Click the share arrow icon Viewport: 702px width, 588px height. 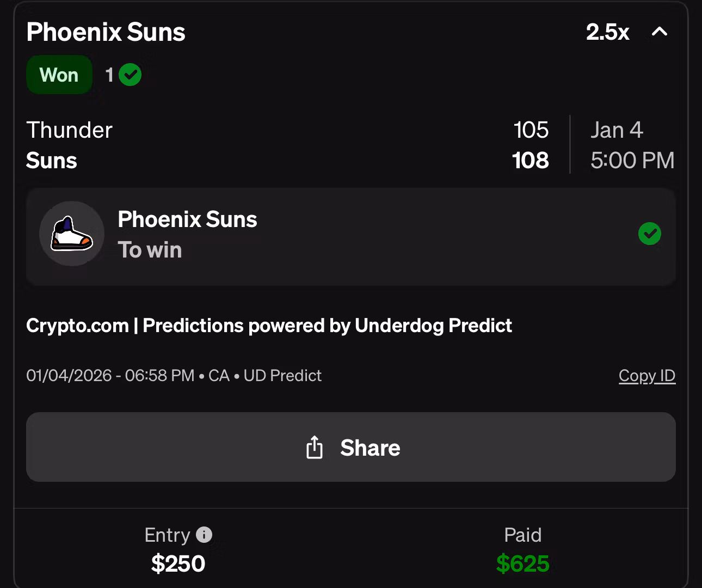coord(315,448)
